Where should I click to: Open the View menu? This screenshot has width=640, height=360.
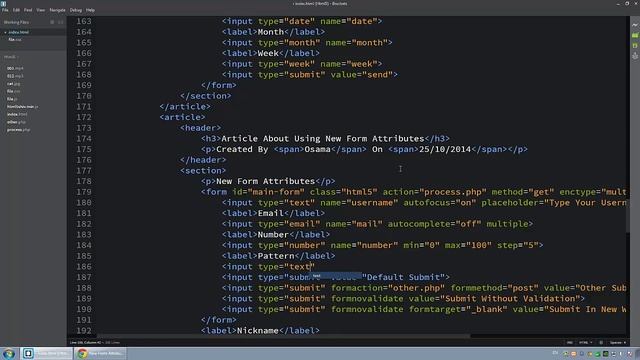[x=41, y=10]
